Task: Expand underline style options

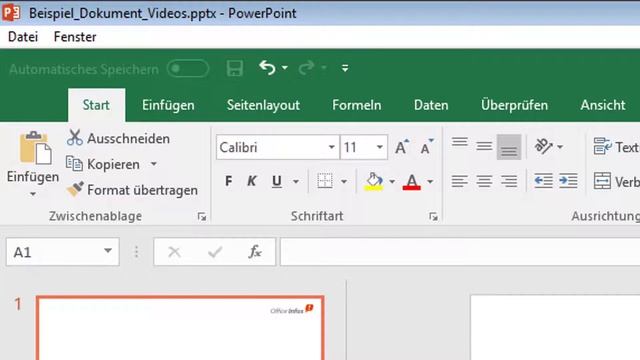Action: pyautogui.click(x=296, y=181)
